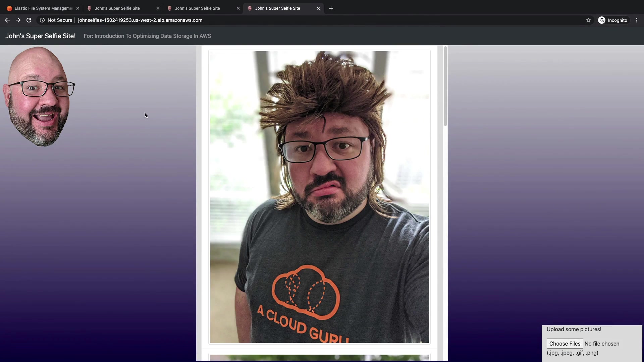Click the gallery vertical scrollbar thumb
644x362 pixels.
(x=445, y=86)
